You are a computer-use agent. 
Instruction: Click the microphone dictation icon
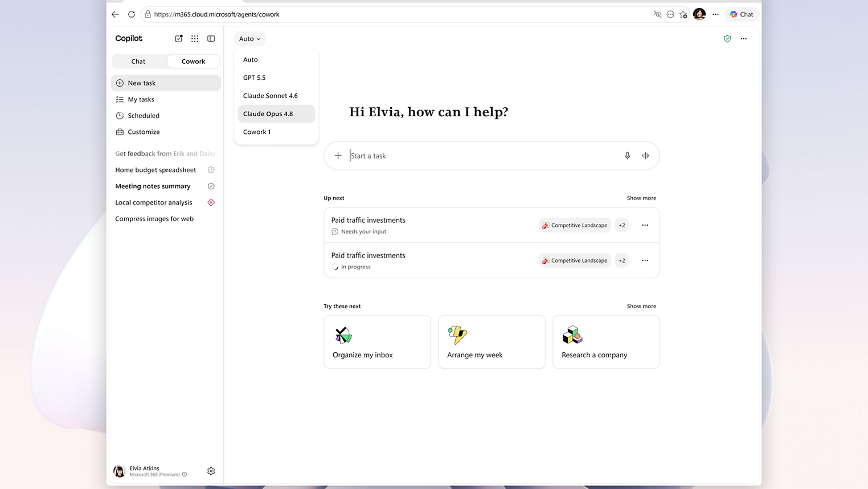(627, 156)
